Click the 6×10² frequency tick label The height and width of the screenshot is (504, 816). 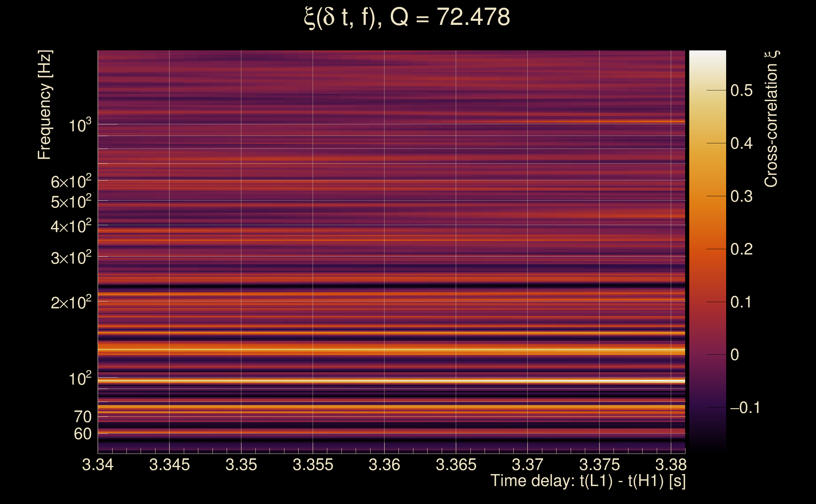point(71,182)
